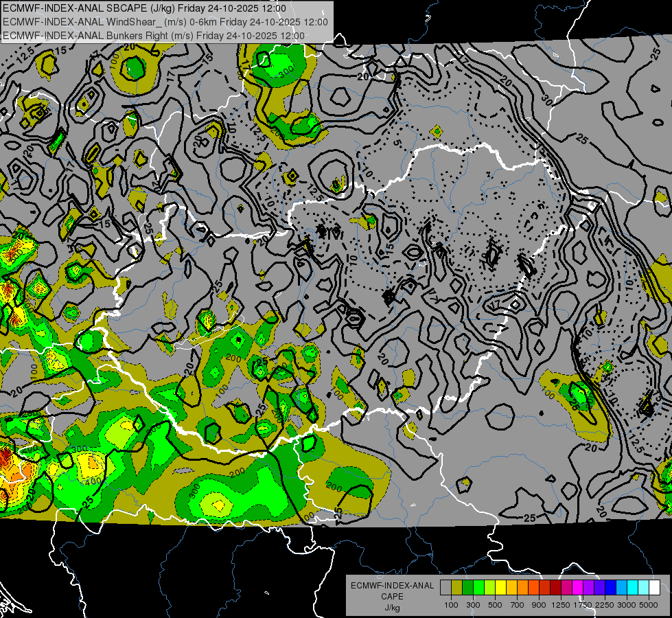Click the WindShear 0-6km title line
This screenshot has height=618, width=672.
pos(165,22)
